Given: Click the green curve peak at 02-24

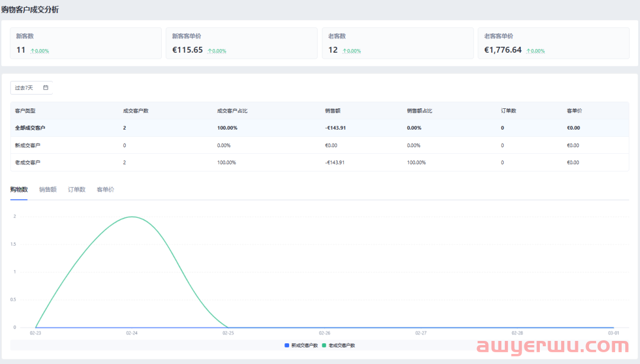Looking at the screenshot, I should [132, 217].
